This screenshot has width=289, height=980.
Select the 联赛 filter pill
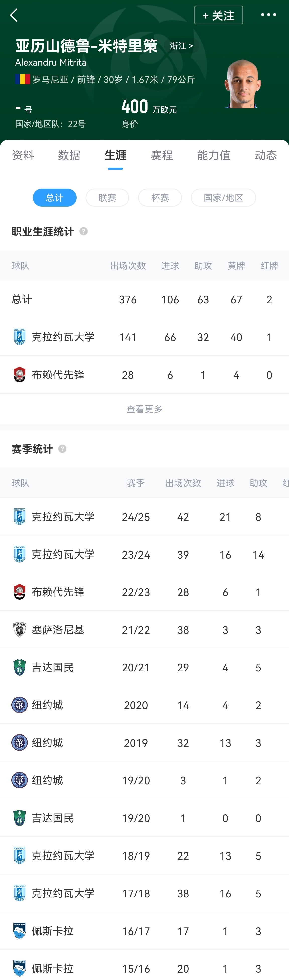pos(107,198)
